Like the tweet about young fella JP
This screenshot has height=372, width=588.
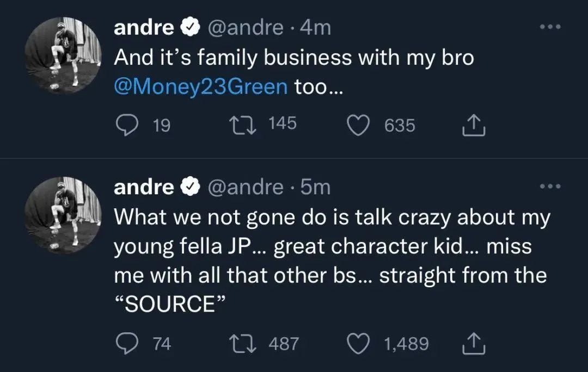[359, 343]
